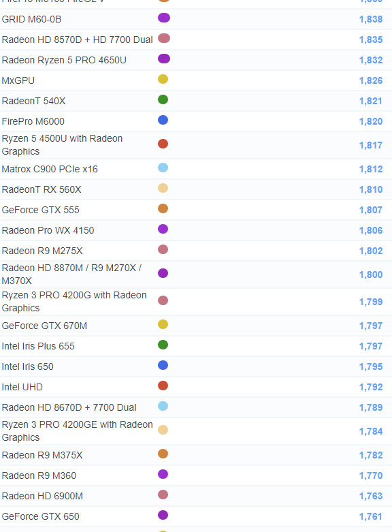Open Intel Iris 650 entry
This screenshot has width=392, height=532.
tap(27, 366)
